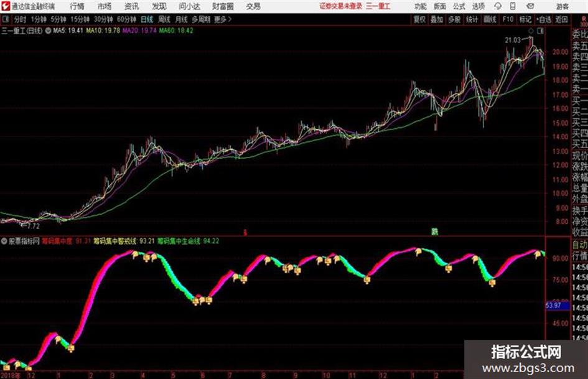588x379 pixels.
Task: Click 证券交易未登录 trading login link
Action: (x=341, y=6)
